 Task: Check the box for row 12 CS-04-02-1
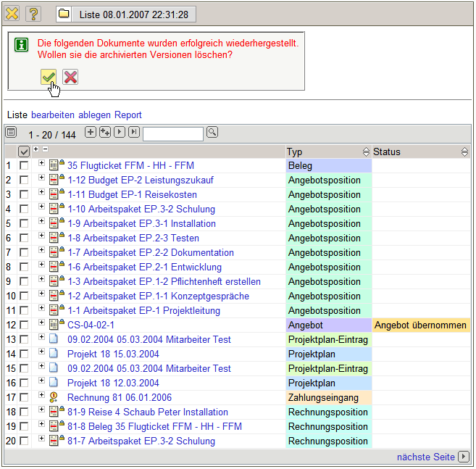[24, 325]
